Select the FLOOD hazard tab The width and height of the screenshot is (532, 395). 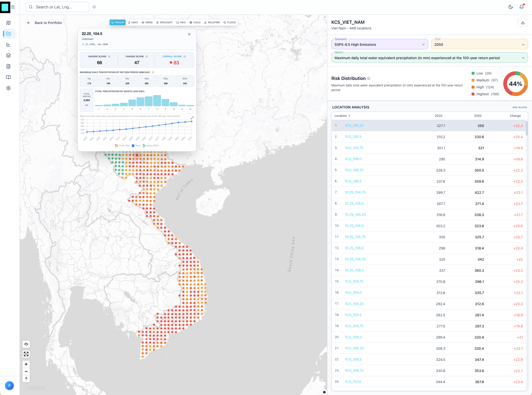230,23
